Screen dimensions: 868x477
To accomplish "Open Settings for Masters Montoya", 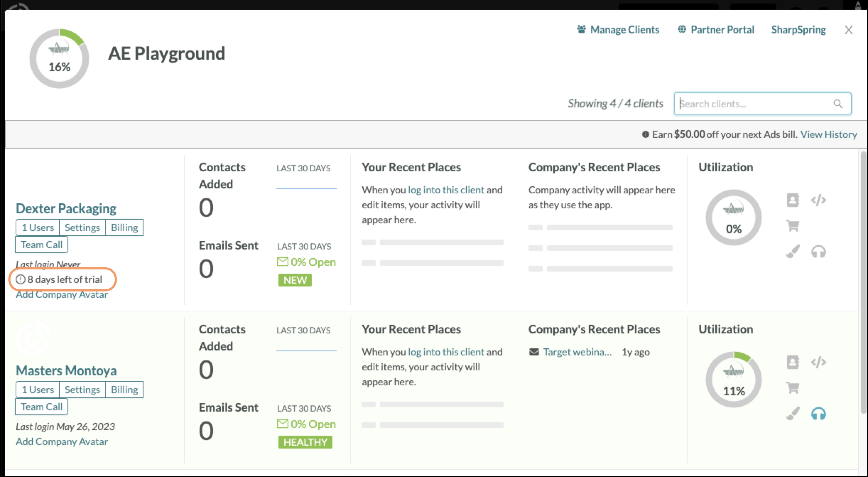I will tap(82, 390).
